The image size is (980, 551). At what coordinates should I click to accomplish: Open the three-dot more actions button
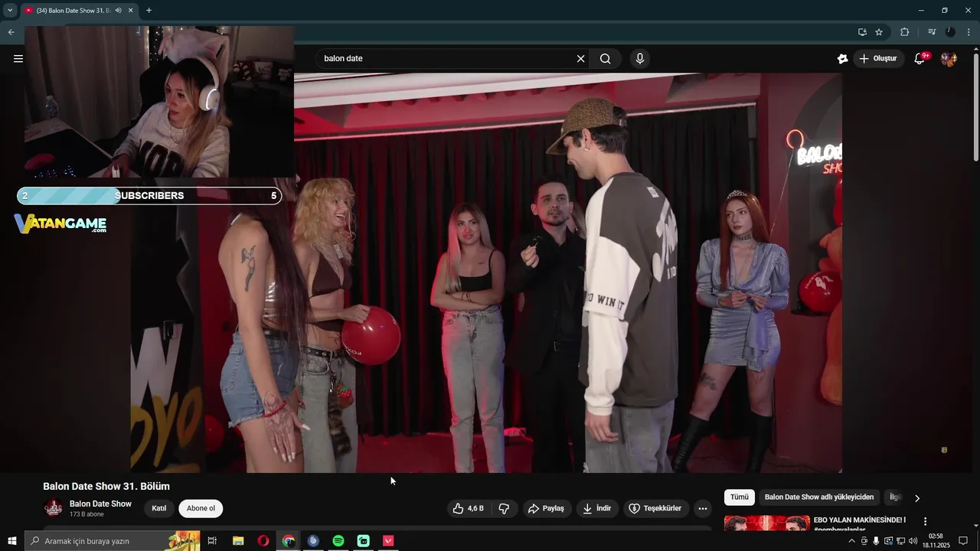point(703,508)
